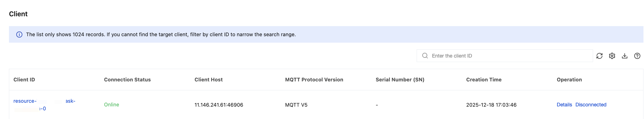The height and width of the screenshot is (119, 644).
Task: Click the creation time 2025-12-18 17:03:46 cell
Action: pos(491,105)
